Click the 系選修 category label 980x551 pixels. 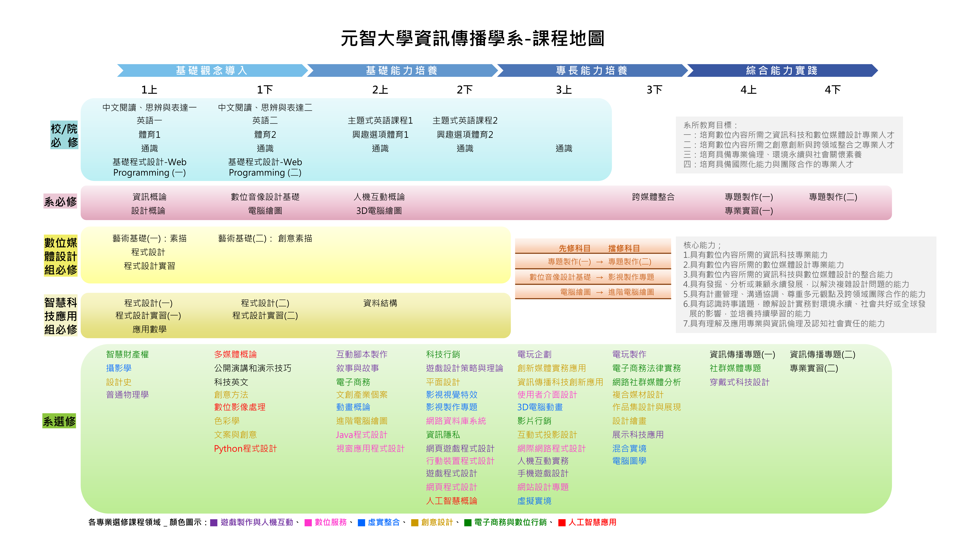click(59, 421)
